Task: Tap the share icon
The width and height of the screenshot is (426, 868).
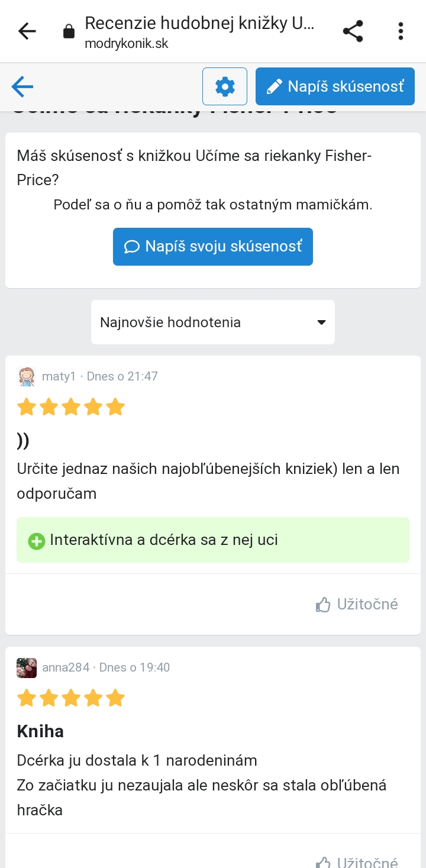Action: (x=353, y=31)
